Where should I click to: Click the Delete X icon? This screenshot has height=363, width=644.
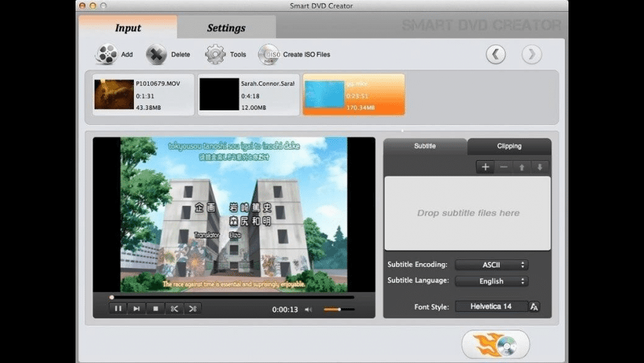(156, 54)
